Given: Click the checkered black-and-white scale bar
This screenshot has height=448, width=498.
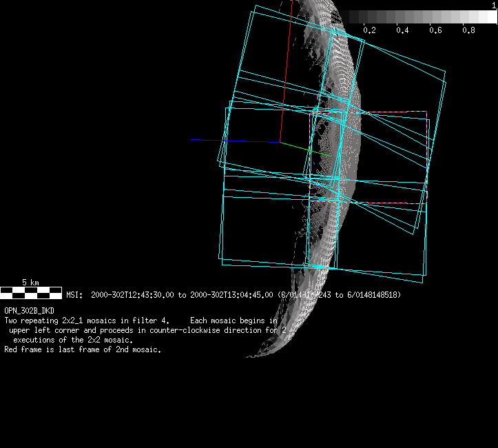Looking at the screenshot, I should point(31,293).
